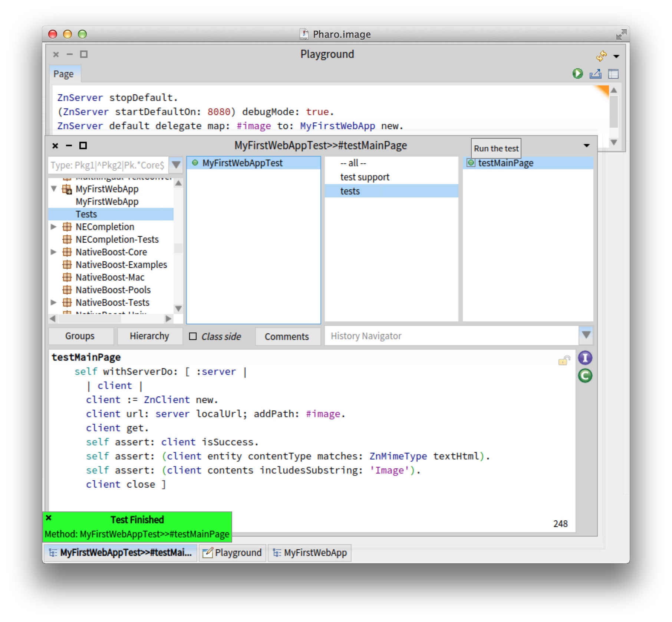672x622 pixels.
Task: Click the purple instance-side 'I' icon
Action: (x=585, y=358)
